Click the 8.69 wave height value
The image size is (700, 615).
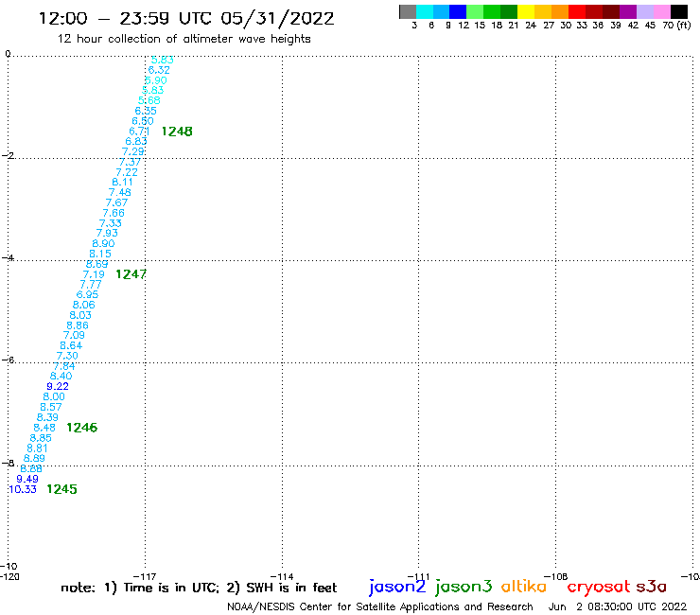coord(96,264)
